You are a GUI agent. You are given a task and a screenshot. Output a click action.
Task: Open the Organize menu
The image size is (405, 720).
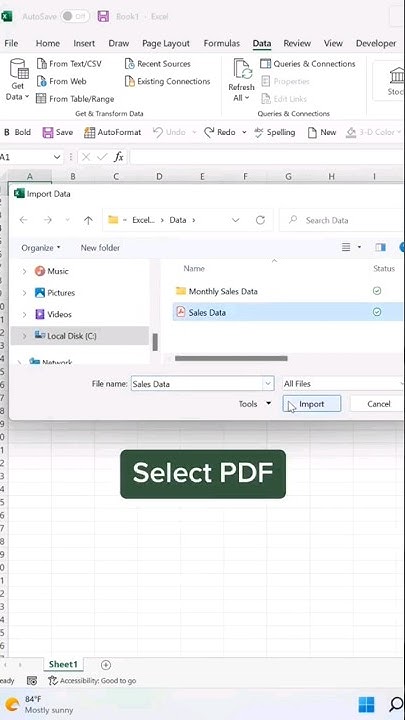[x=41, y=248]
